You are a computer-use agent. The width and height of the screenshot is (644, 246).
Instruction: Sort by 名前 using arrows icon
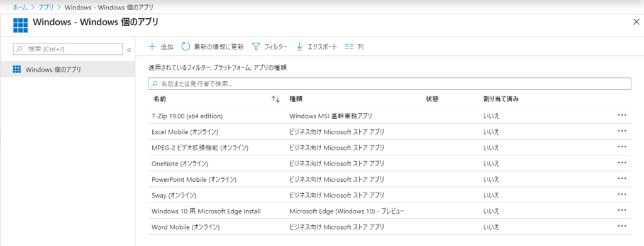click(x=275, y=99)
